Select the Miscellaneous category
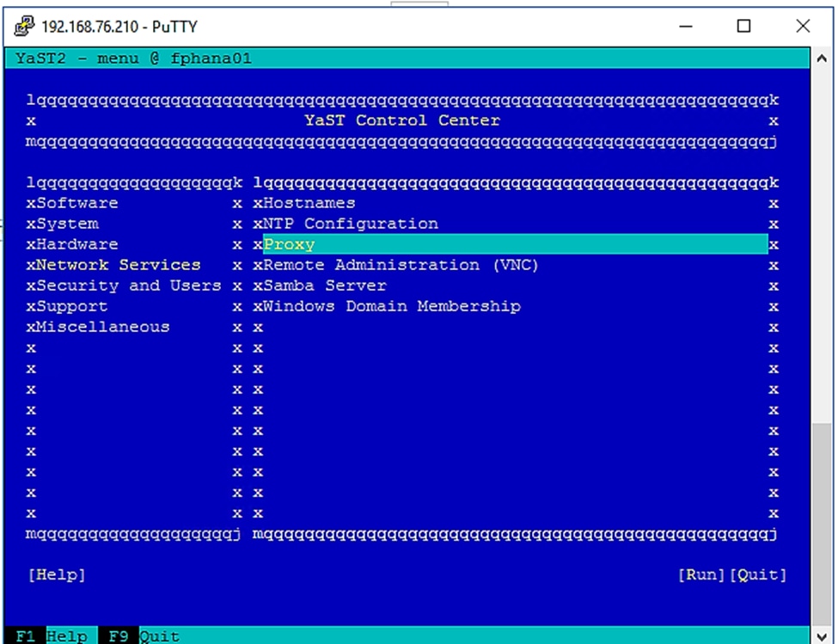The width and height of the screenshot is (838, 644). coord(102,327)
